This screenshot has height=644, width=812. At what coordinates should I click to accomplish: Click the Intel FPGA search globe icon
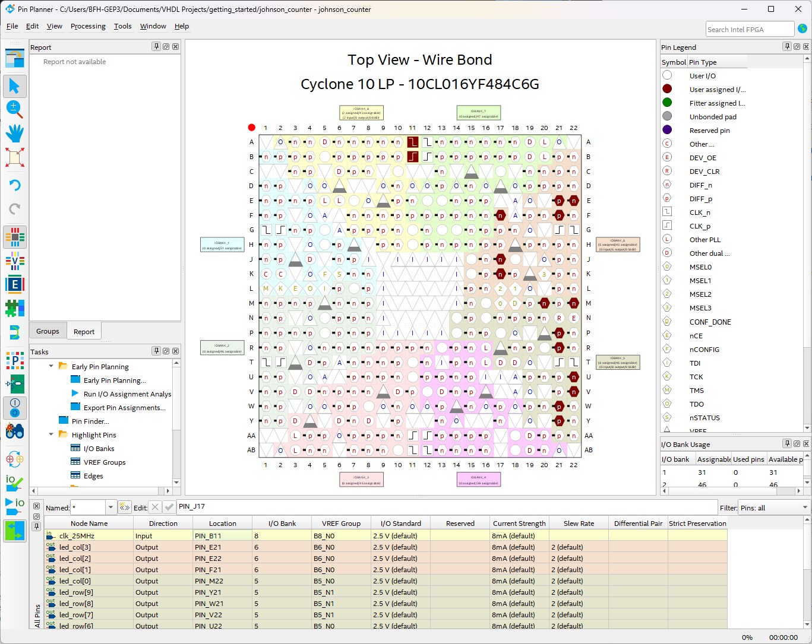(x=802, y=28)
